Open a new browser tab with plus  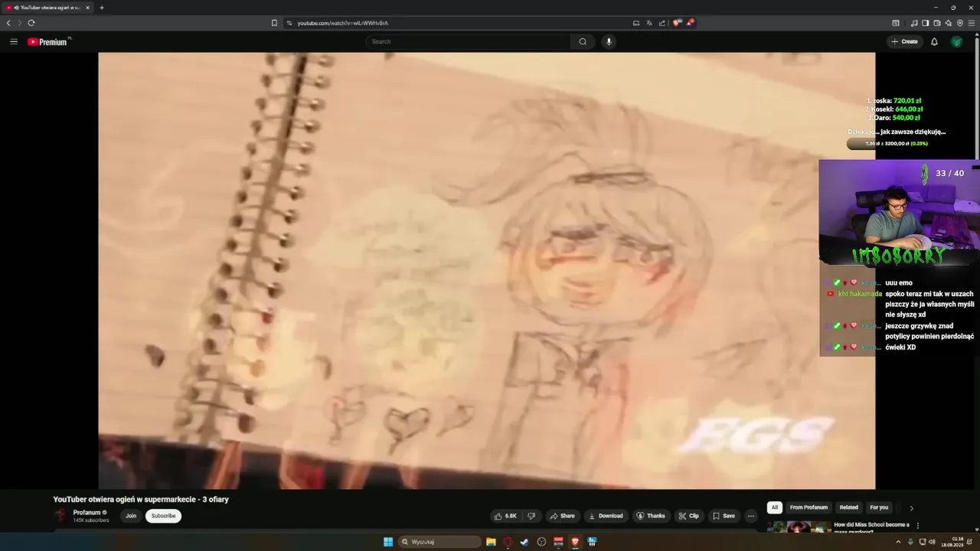coord(102,8)
